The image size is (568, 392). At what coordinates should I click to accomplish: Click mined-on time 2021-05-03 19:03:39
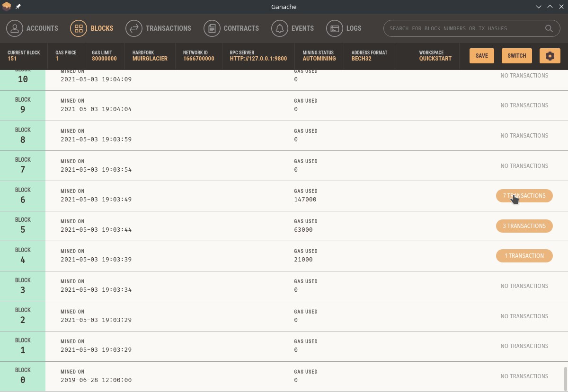(x=96, y=260)
